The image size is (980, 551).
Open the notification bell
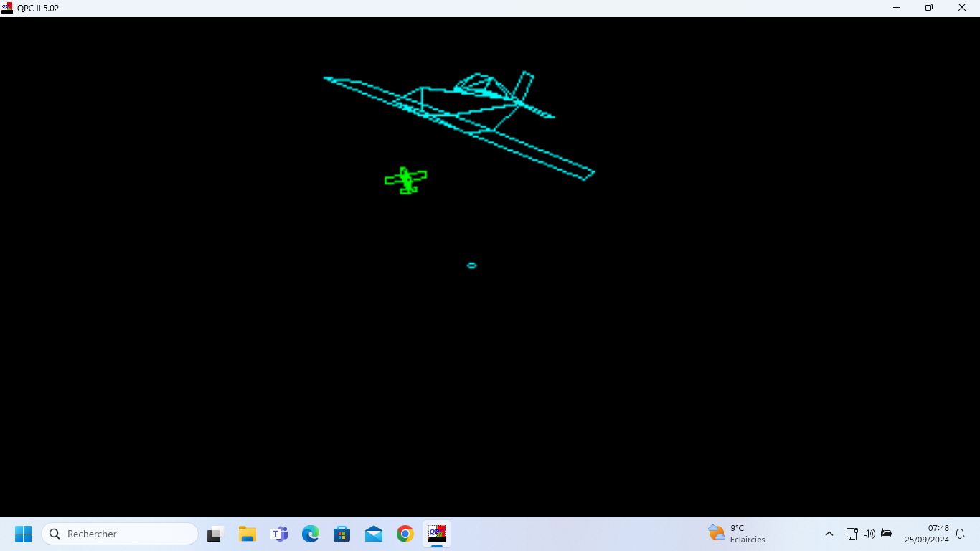960,534
